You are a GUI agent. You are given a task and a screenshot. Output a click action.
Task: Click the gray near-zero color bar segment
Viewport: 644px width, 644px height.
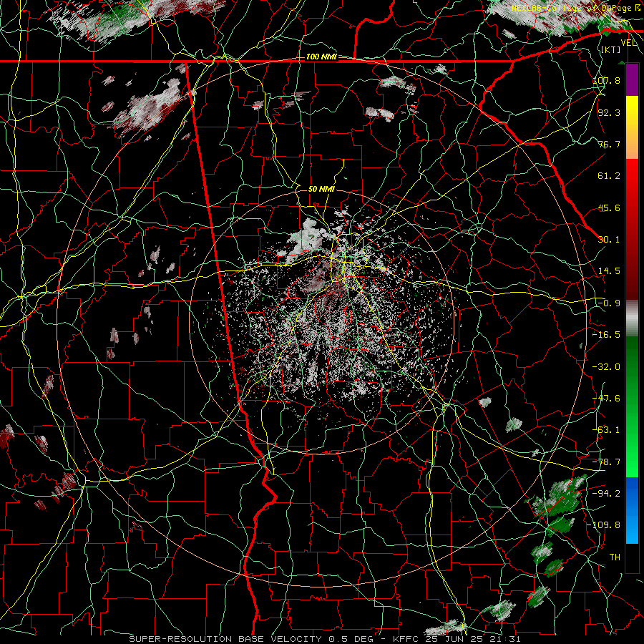[632, 318]
